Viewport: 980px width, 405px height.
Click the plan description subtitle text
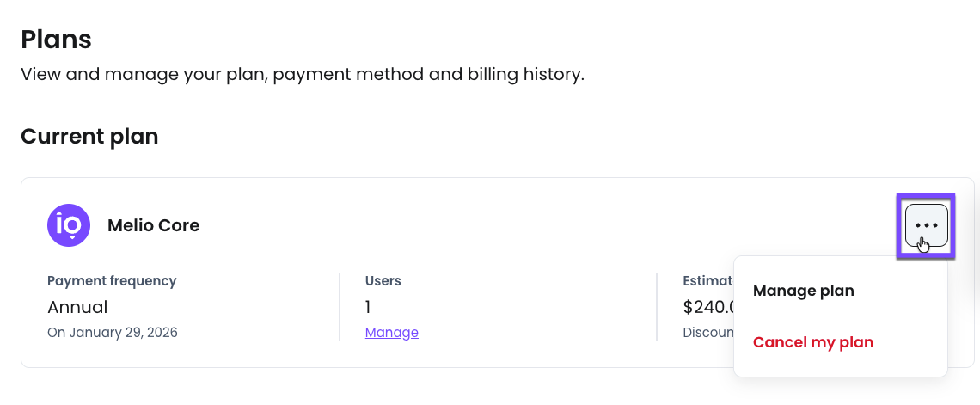(303, 74)
